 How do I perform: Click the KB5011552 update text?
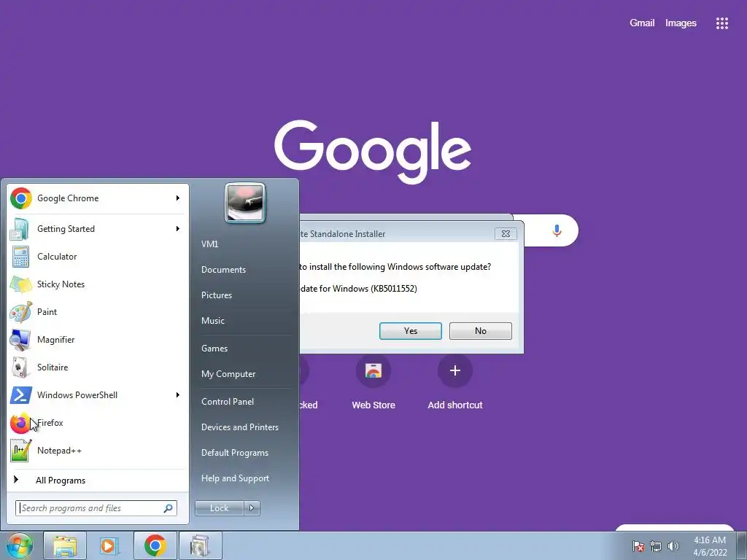(x=358, y=289)
